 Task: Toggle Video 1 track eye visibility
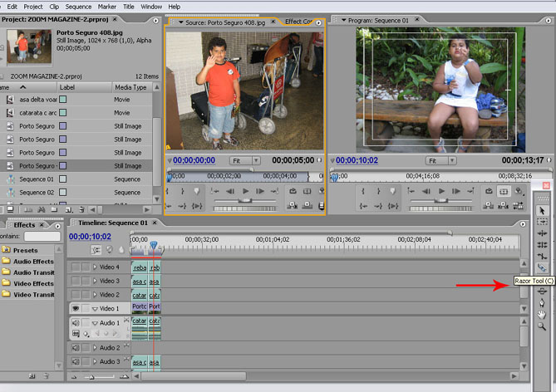click(76, 308)
